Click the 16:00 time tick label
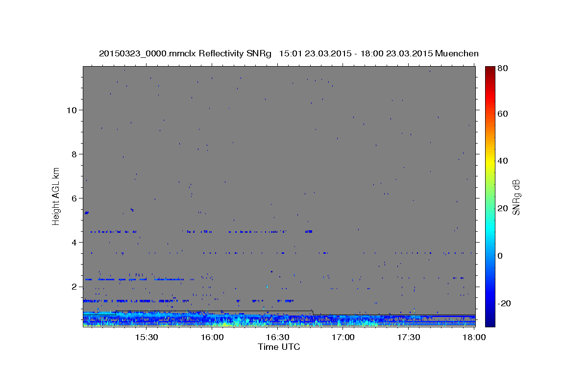 212,338
